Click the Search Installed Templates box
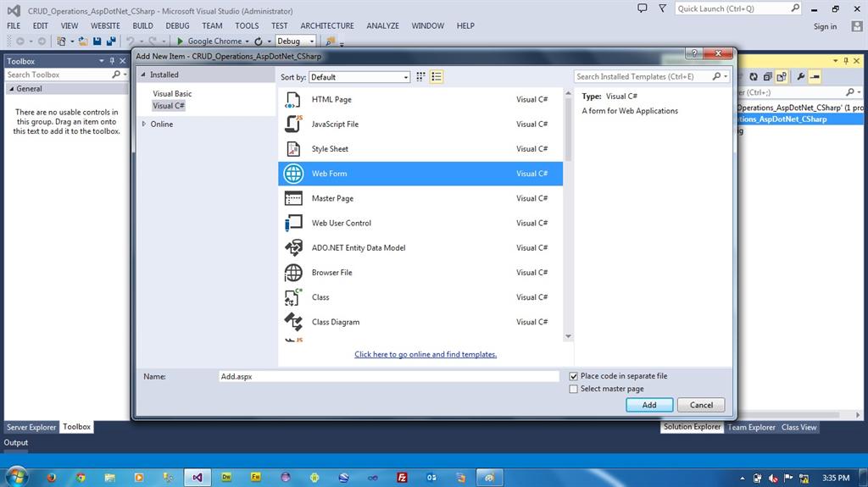 643,76
